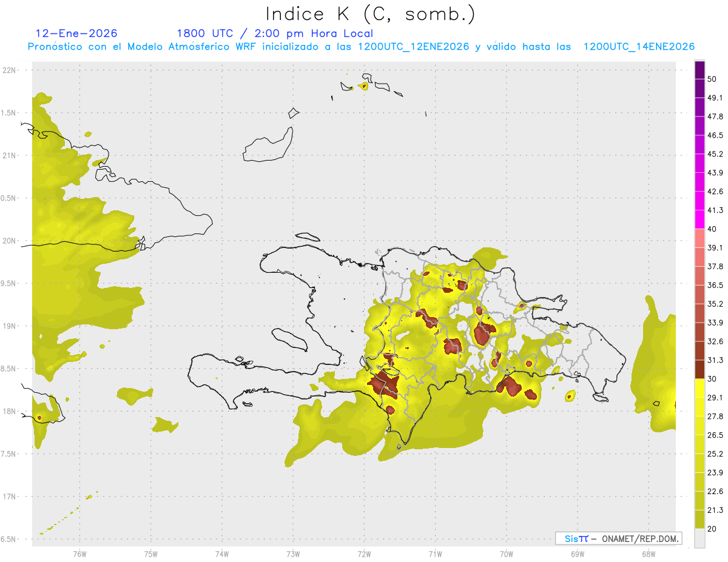Pick the bright yellow swatch between 29.1 and 30
Viewport: 728px width, 562px height.
(699, 388)
